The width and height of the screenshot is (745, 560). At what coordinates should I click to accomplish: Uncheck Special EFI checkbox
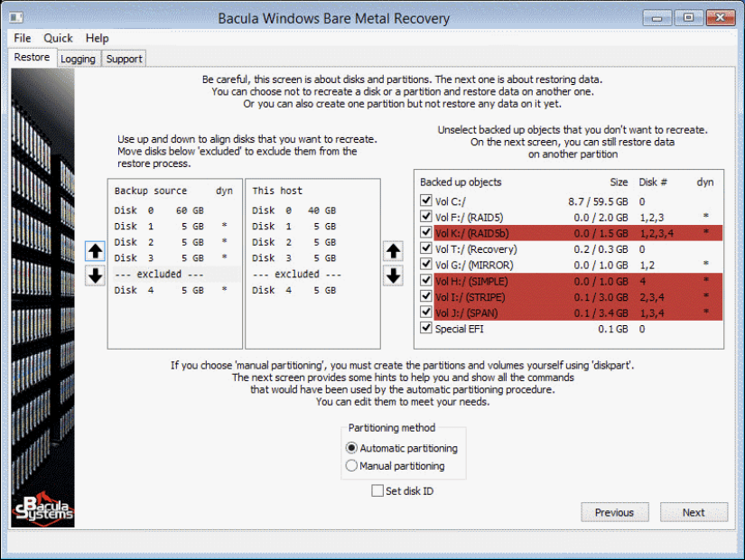pyautogui.click(x=425, y=329)
